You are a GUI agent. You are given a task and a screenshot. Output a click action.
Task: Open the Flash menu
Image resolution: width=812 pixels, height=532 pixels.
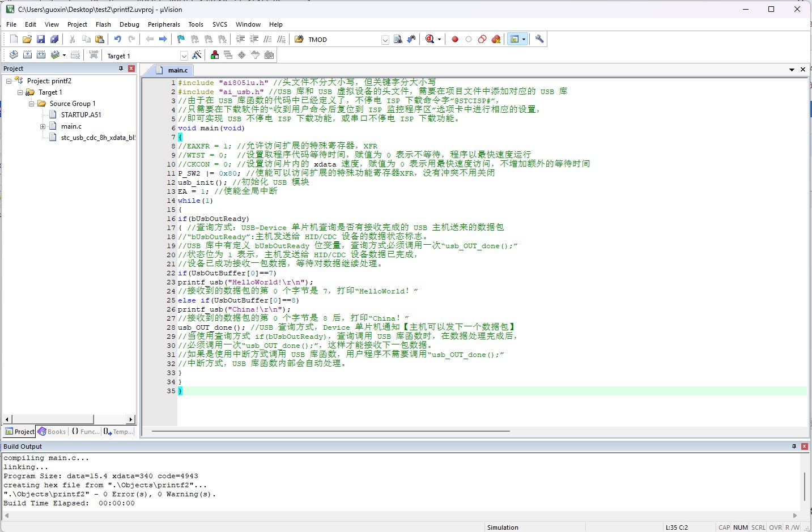tap(103, 24)
